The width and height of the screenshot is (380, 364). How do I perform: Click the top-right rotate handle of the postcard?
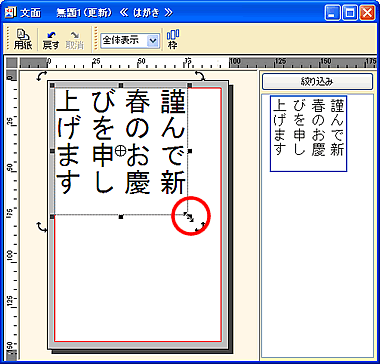(x=200, y=76)
